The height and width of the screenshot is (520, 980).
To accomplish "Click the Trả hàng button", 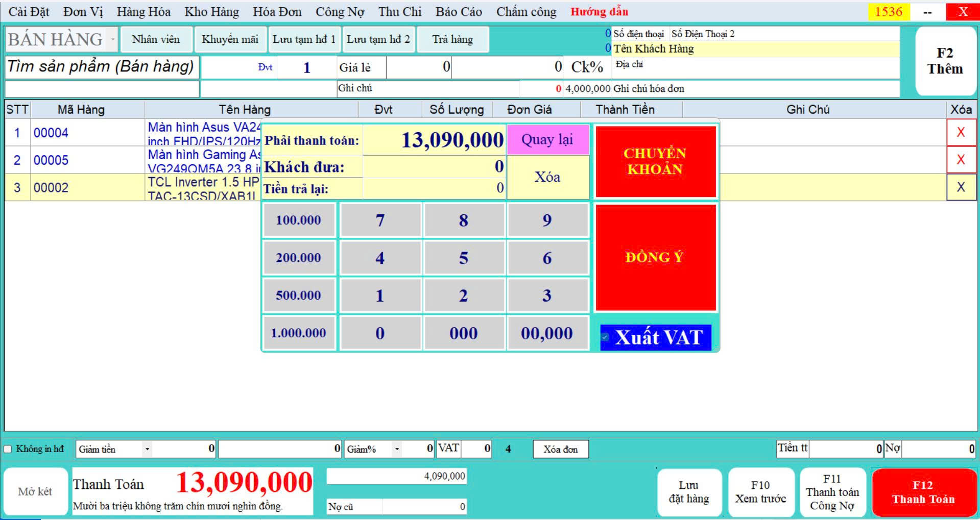I will click(452, 40).
